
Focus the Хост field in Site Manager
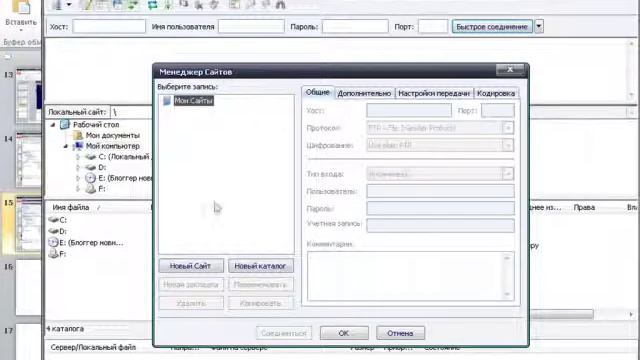point(409,111)
